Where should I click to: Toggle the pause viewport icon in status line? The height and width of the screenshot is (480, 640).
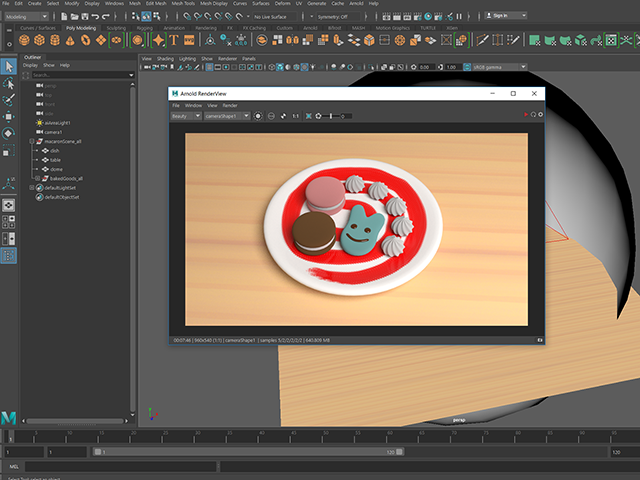pos(459,16)
